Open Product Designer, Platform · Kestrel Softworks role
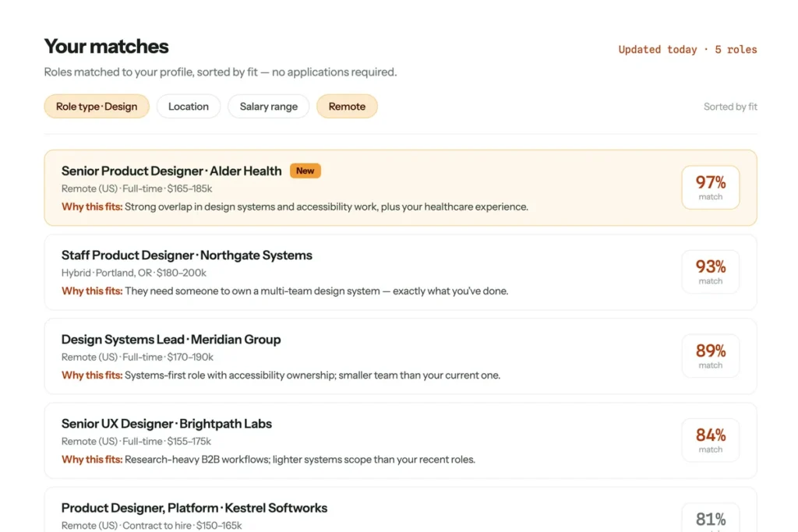798x532 pixels. (401, 509)
